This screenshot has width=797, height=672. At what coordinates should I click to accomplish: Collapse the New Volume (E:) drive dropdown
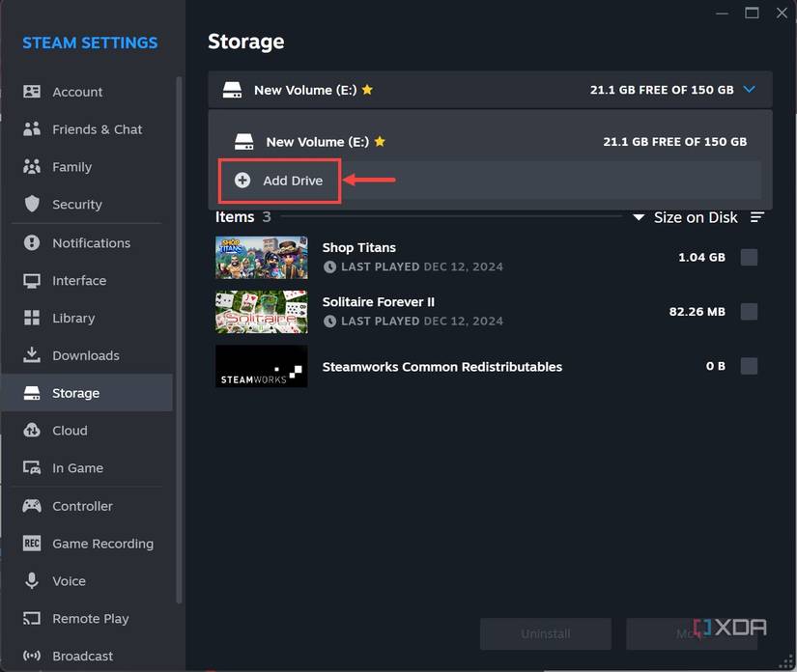click(751, 88)
